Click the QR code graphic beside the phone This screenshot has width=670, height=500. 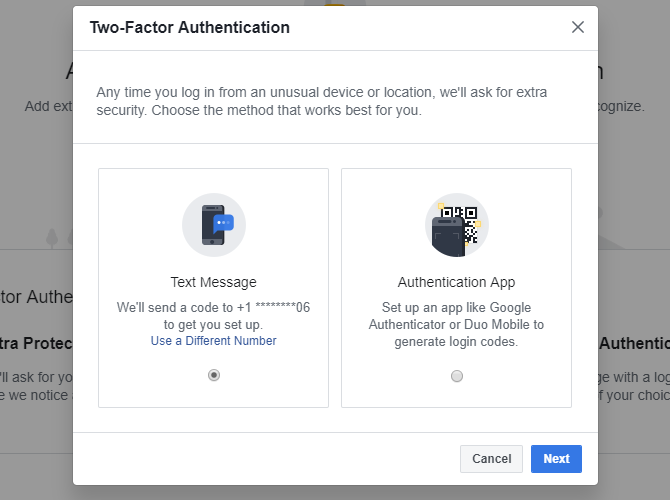pos(462,221)
